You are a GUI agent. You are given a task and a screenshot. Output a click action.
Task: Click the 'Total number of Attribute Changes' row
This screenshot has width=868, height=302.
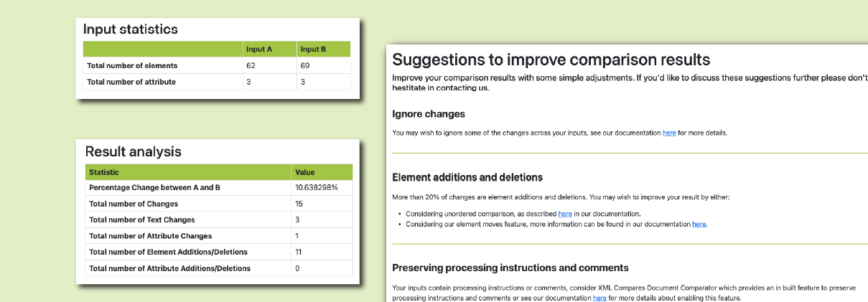(x=150, y=236)
